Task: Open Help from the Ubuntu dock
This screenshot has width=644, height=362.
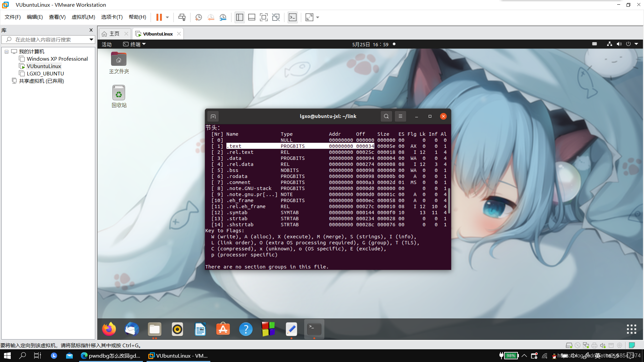Action: [x=246, y=329]
